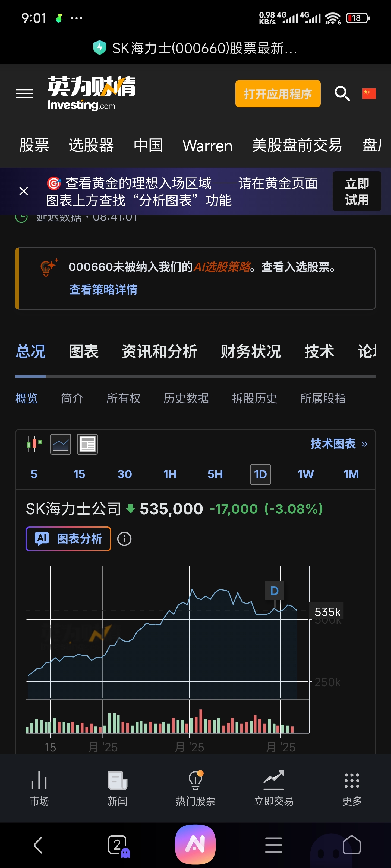Screen dimensions: 391x868
Task: Select the 历史数据 sub-tab
Action: point(186,398)
